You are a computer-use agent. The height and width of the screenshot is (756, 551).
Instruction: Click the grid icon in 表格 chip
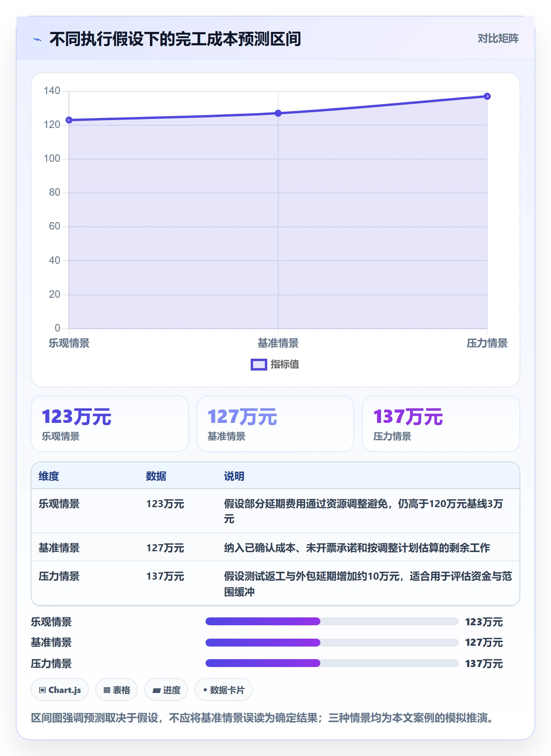[107, 690]
